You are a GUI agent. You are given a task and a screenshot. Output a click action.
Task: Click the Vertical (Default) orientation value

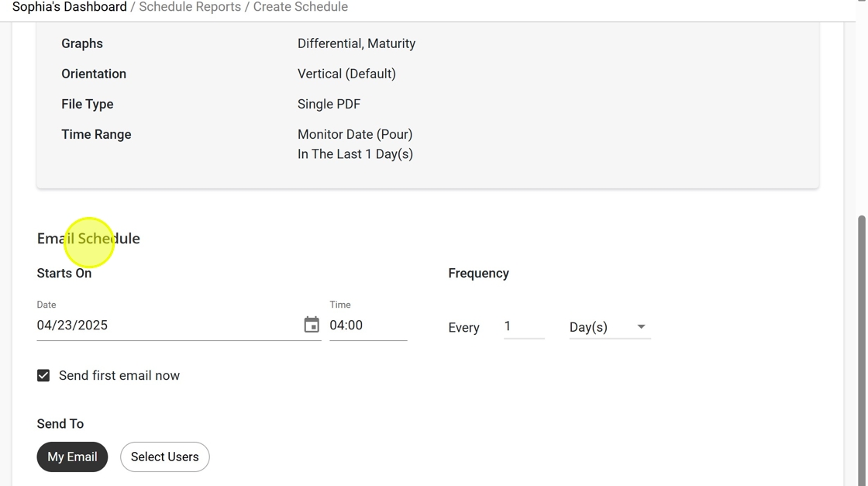pos(346,74)
